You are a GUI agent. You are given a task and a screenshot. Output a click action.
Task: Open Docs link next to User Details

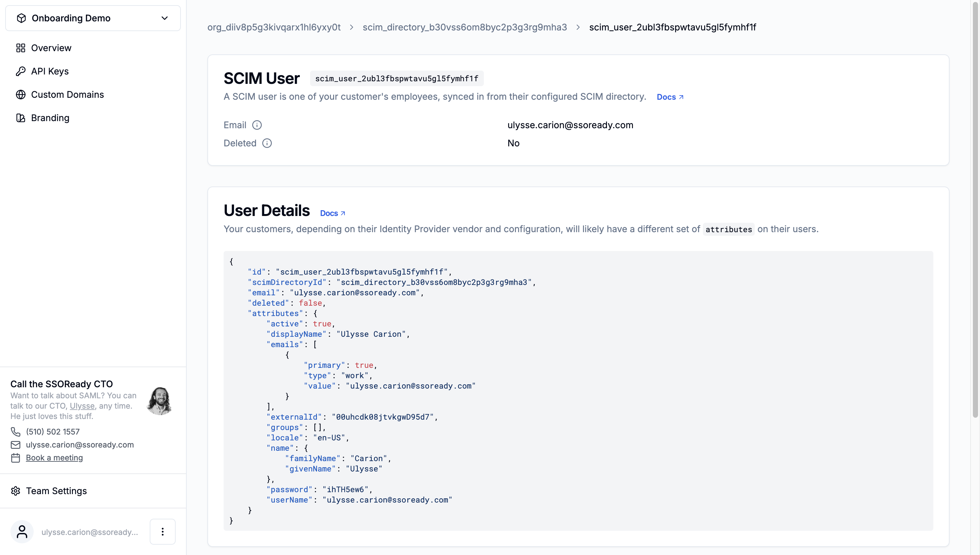(332, 213)
